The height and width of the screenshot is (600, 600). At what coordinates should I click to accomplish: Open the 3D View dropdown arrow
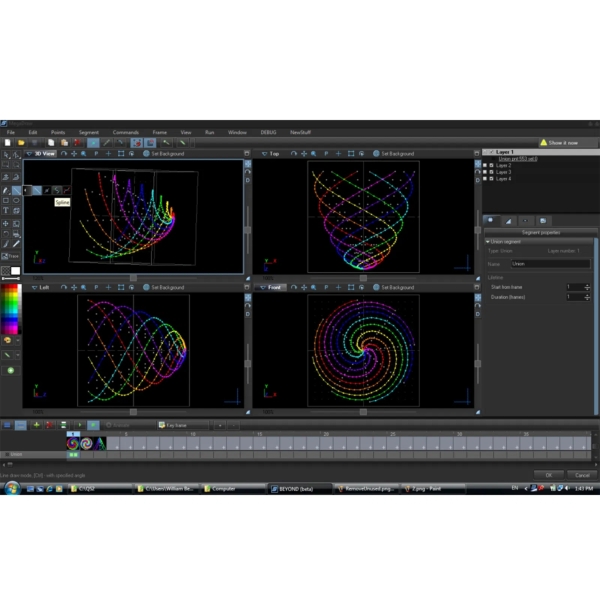pyautogui.click(x=29, y=154)
